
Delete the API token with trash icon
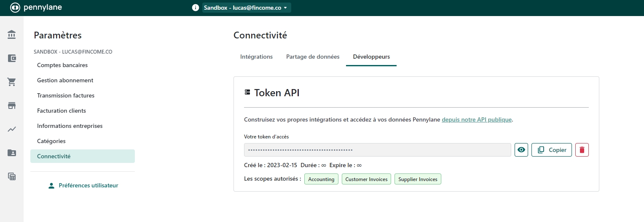[x=582, y=150]
